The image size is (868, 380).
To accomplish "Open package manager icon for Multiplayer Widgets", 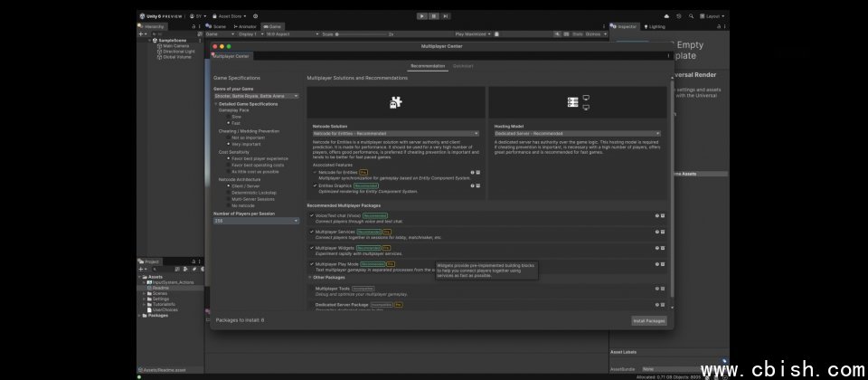I will (x=663, y=248).
